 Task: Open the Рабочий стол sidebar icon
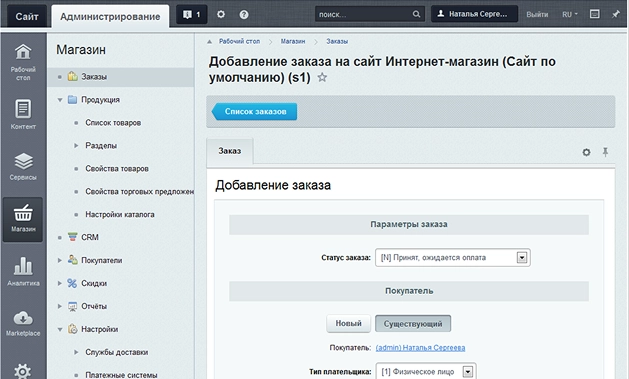(x=23, y=61)
